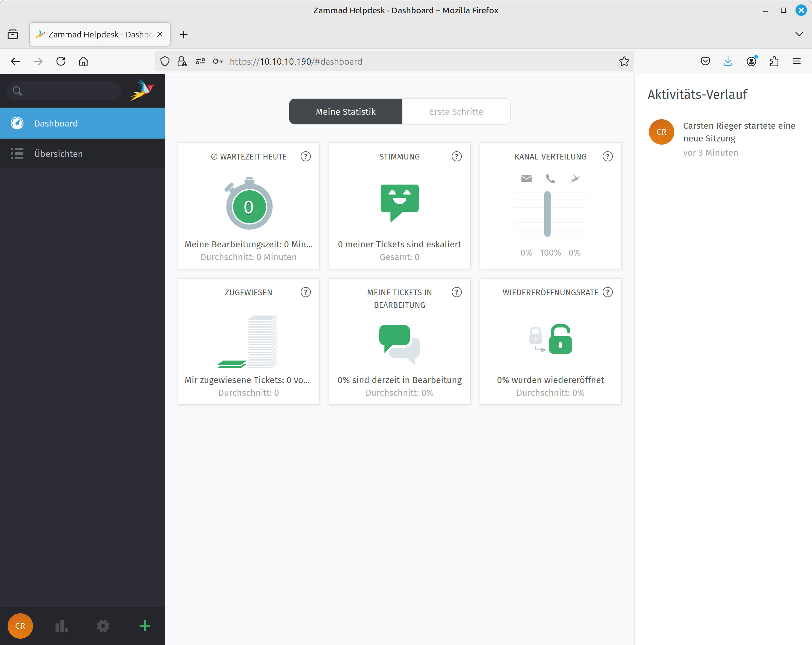Click 'Meine Bearbeitungszeit: 0 Min...' text
This screenshot has width=812, height=645.
click(249, 244)
